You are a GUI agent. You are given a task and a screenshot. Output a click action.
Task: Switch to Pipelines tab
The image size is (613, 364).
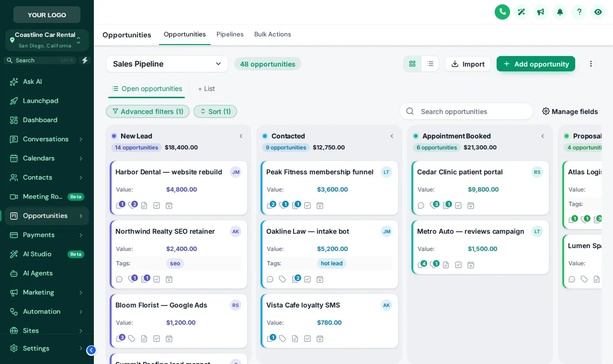coord(230,34)
